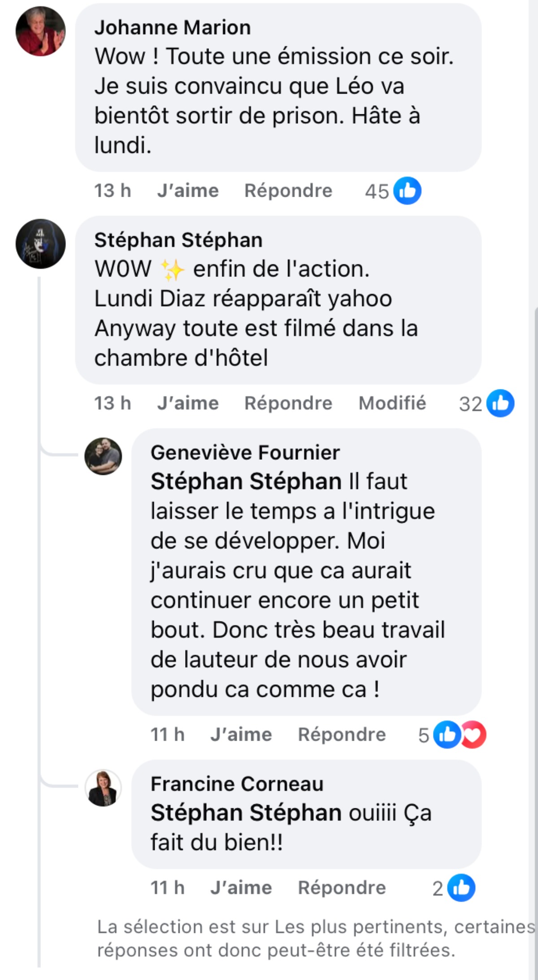
Task: Reply to Geneviève Fournier's comment
Action: pos(342,734)
